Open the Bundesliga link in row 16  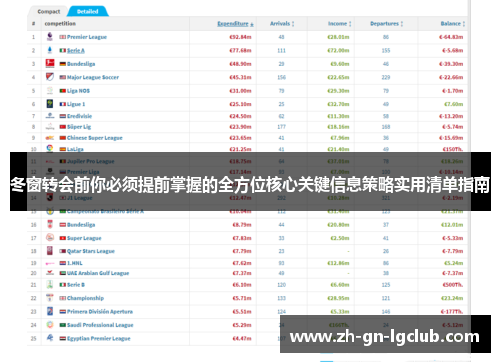tap(81, 225)
